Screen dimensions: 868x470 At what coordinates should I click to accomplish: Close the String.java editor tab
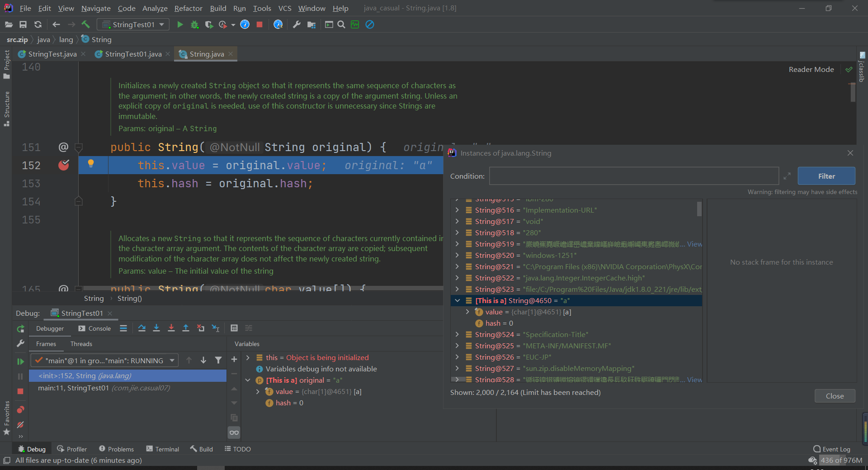point(231,54)
